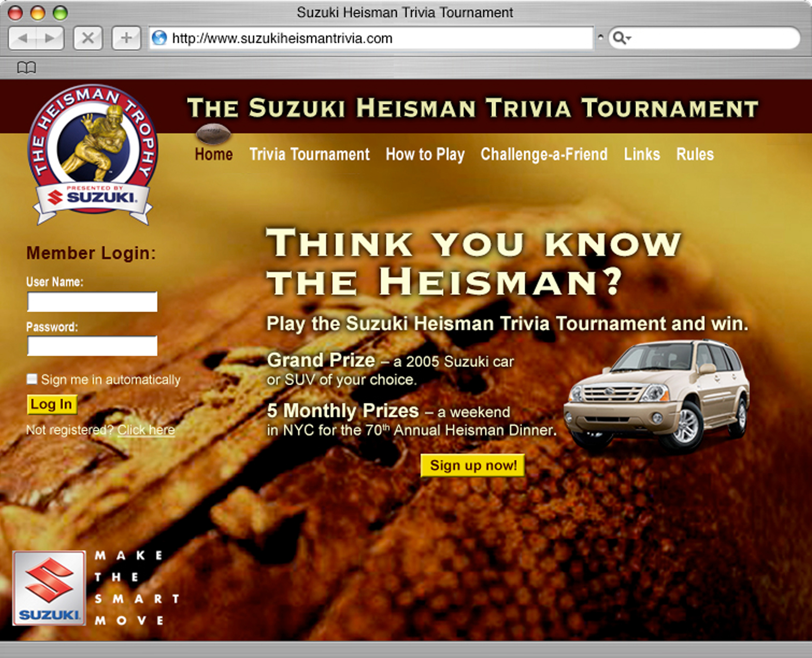Click the green window zoom button
The width and height of the screenshot is (812, 658).
[x=60, y=13]
